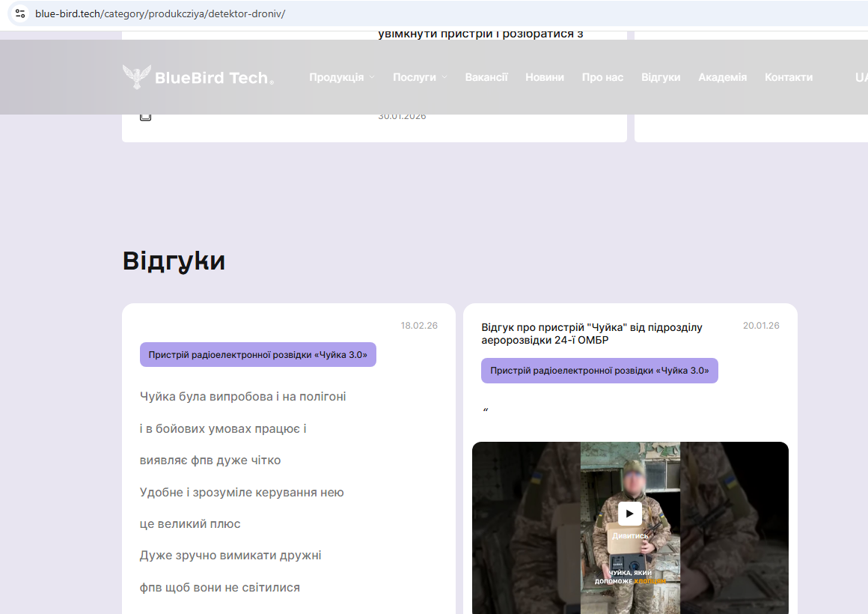The image size is (868, 614).
Task: Click the BlueBird Tech wordmark
Action: pos(214,78)
